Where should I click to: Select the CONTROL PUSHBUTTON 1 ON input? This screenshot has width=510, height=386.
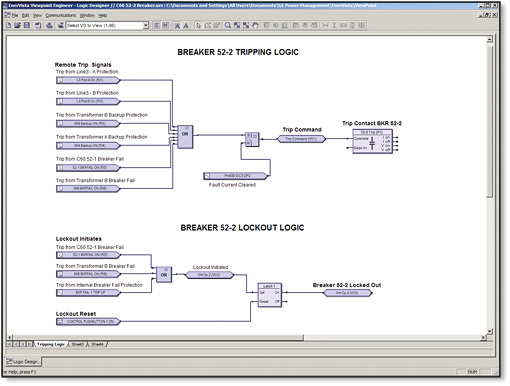pos(88,321)
